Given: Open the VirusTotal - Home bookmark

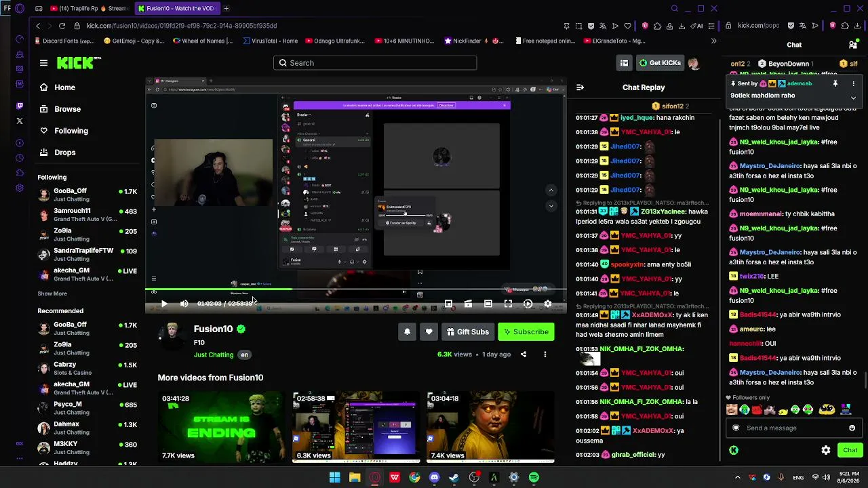Looking at the screenshot, I should 269,41.
